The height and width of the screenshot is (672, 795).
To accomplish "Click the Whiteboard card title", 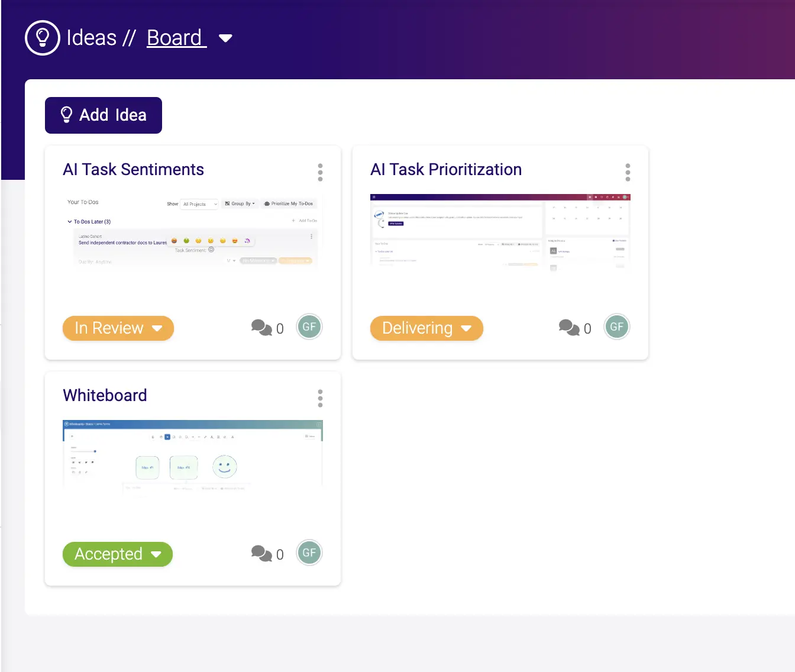I will click(105, 395).
